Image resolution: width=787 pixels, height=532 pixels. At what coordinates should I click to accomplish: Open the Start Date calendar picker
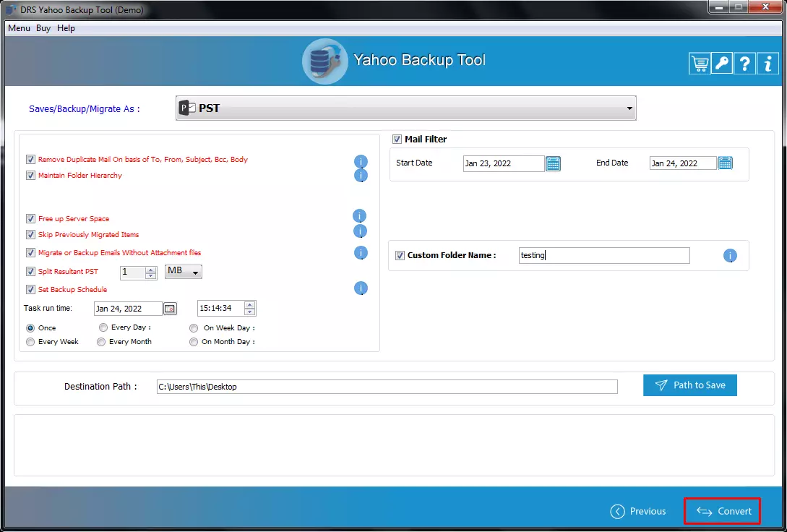tap(553, 163)
